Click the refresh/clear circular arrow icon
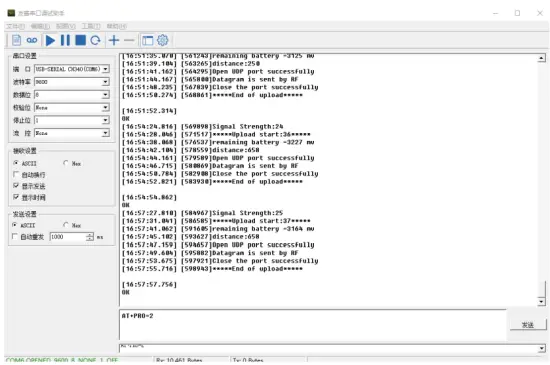 pos(95,41)
